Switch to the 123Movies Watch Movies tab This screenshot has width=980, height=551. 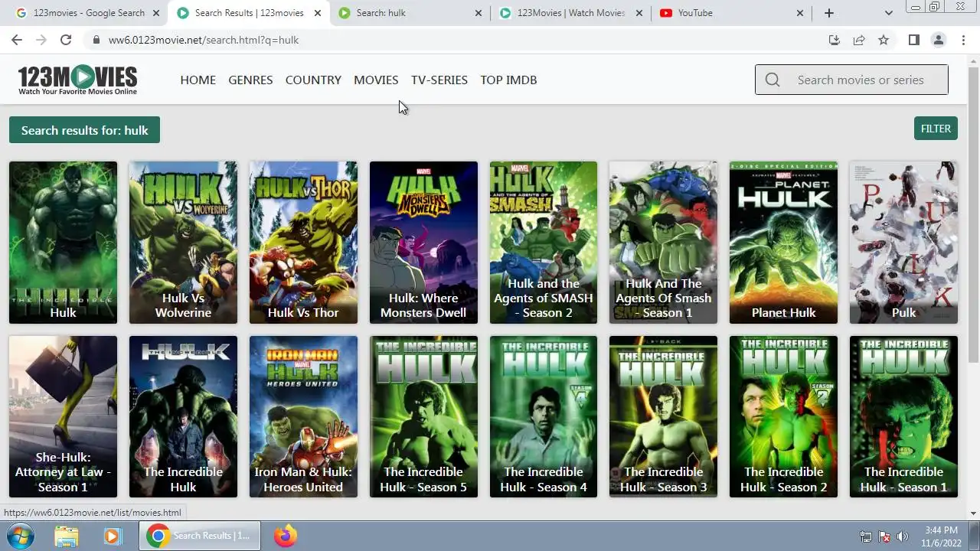pos(570,13)
